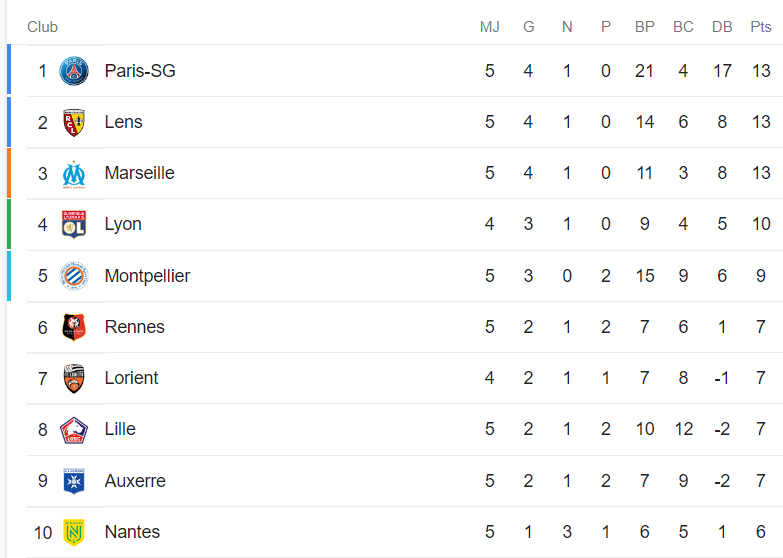Click the Rennes club logo

tap(74, 327)
